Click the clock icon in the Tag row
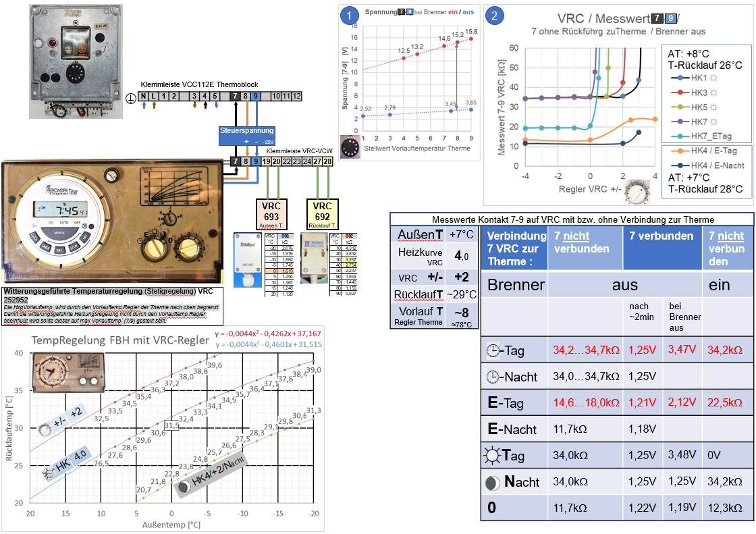 pyautogui.click(x=493, y=350)
